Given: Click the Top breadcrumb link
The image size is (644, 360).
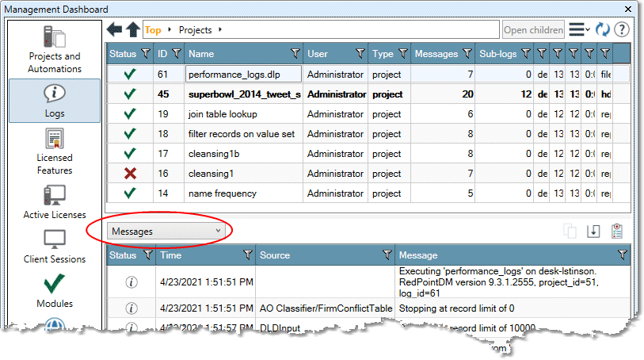Looking at the screenshot, I should pyautogui.click(x=153, y=30).
